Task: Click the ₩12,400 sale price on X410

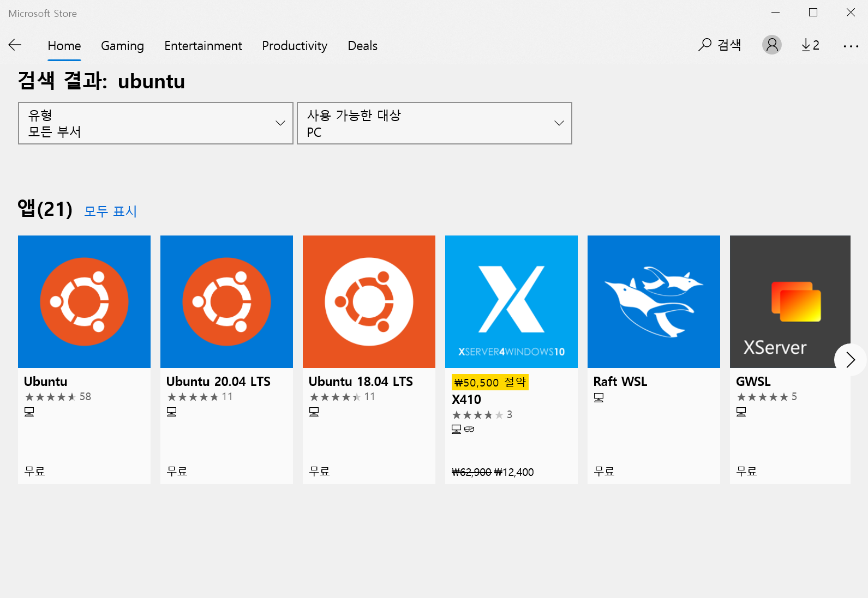Action: click(x=514, y=472)
